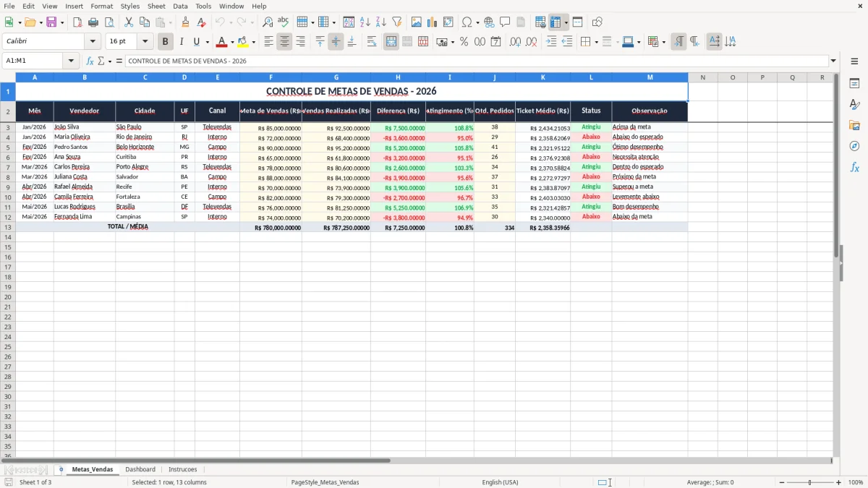Click the AutoFilter funnel icon
868x488 pixels.
(397, 22)
